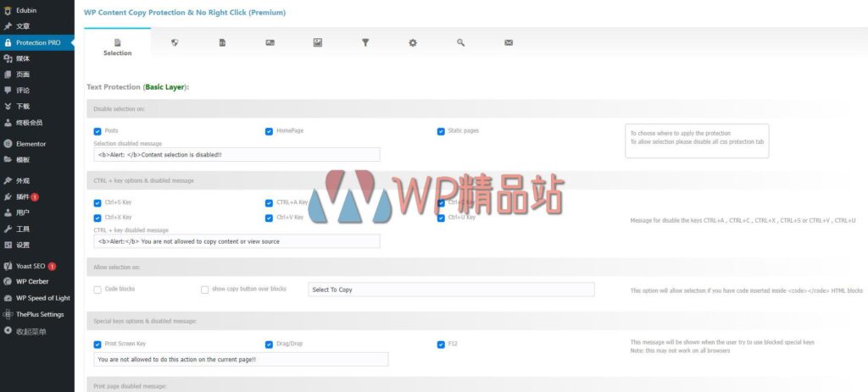Click the comment icon beside 评论

click(7, 90)
